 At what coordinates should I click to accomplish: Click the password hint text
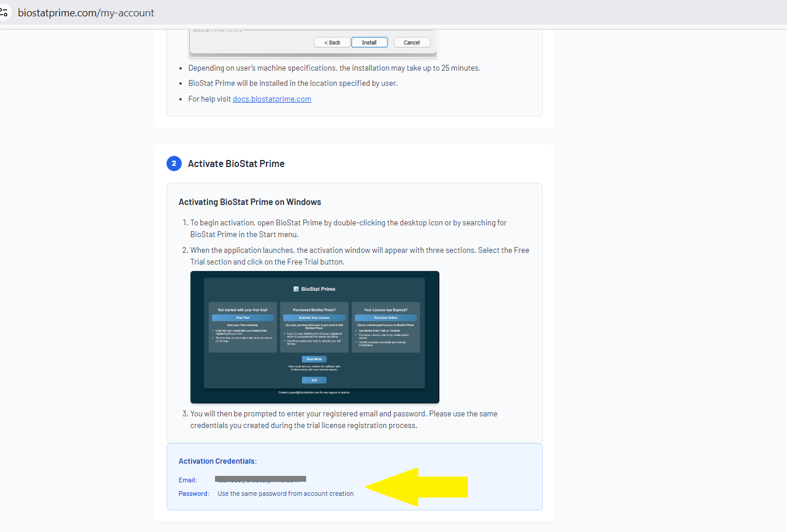[285, 493]
